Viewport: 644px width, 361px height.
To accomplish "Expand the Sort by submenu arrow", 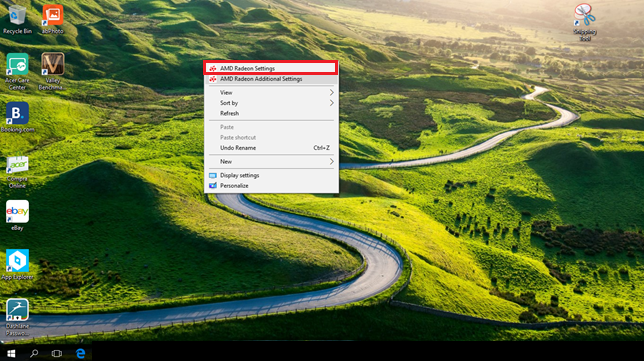I will (331, 103).
